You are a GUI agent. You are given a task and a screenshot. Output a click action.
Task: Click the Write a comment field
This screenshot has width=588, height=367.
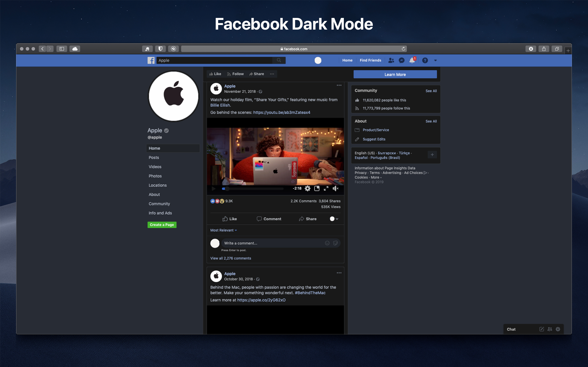pos(267,243)
